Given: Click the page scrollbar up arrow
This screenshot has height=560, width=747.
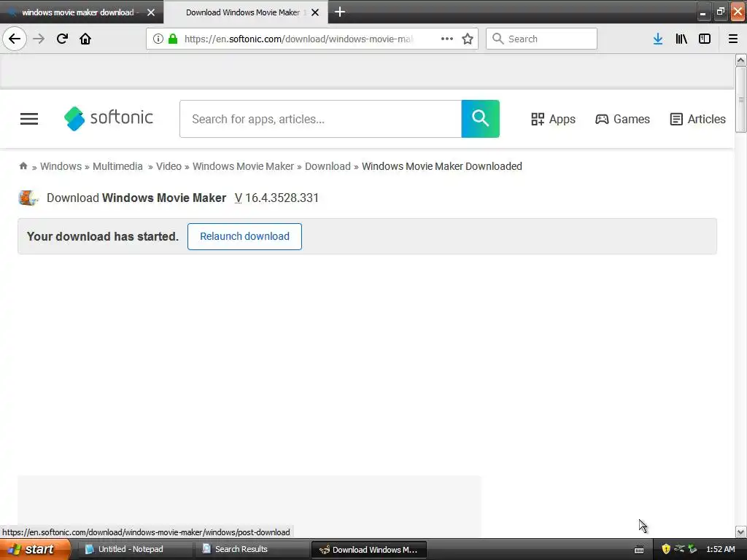Looking at the screenshot, I should (740, 60).
